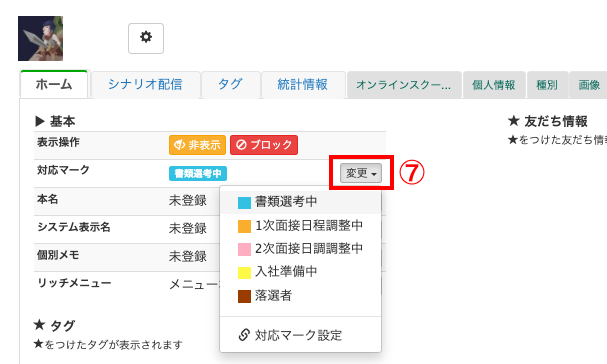Select the blue 書類選考中 option
Image resolution: width=607 pixels, height=364 pixels.
[x=300, y=202]
